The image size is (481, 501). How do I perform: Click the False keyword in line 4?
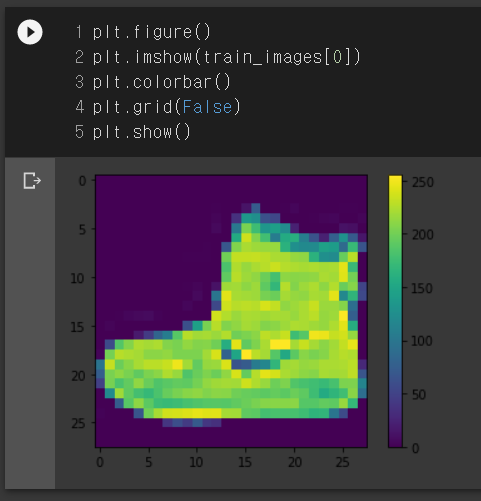[207, 107]
